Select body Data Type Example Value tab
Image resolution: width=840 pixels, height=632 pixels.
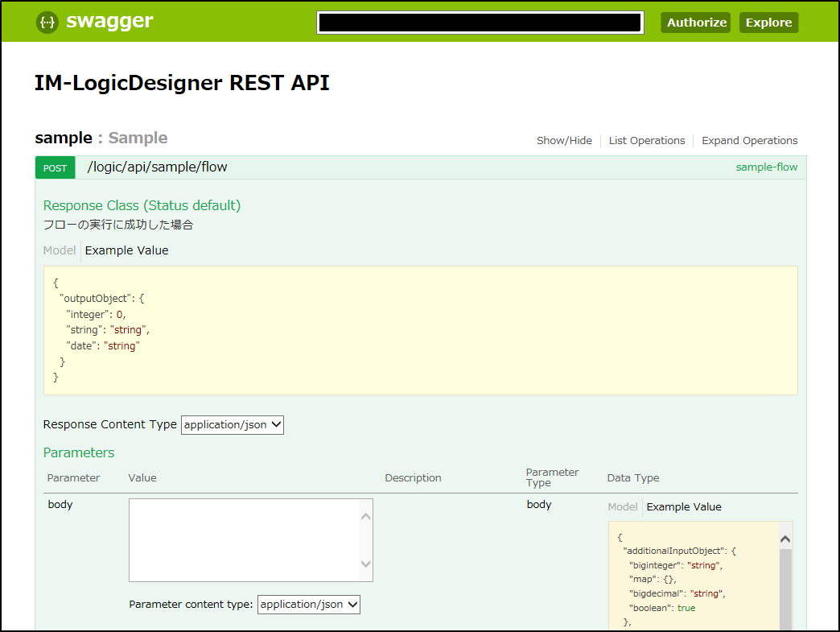pyautogui.click(x=684, y=506)
